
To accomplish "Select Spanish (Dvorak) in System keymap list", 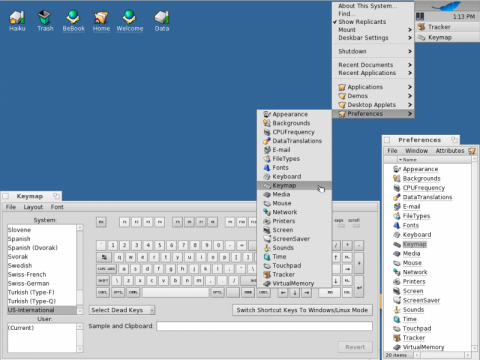I will click(42, 248).
